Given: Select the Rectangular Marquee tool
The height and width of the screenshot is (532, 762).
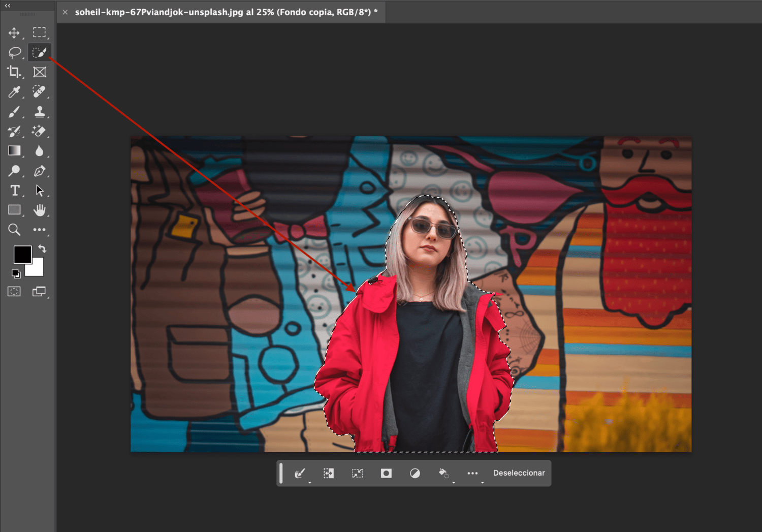Looking at the screenshot, I should [39, 33].
